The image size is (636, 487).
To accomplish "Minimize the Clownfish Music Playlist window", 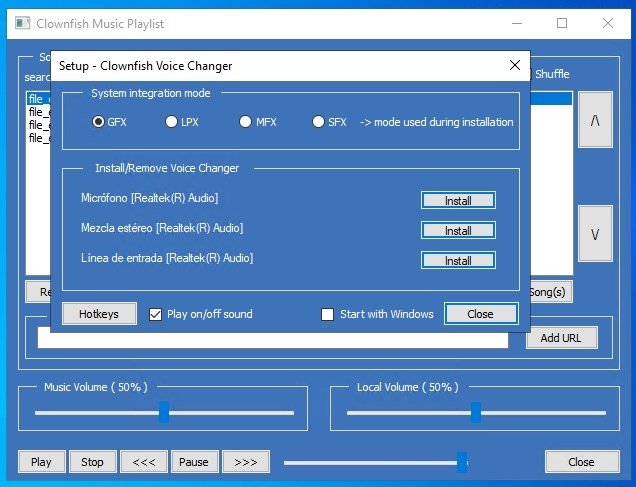I will point(517,23).
